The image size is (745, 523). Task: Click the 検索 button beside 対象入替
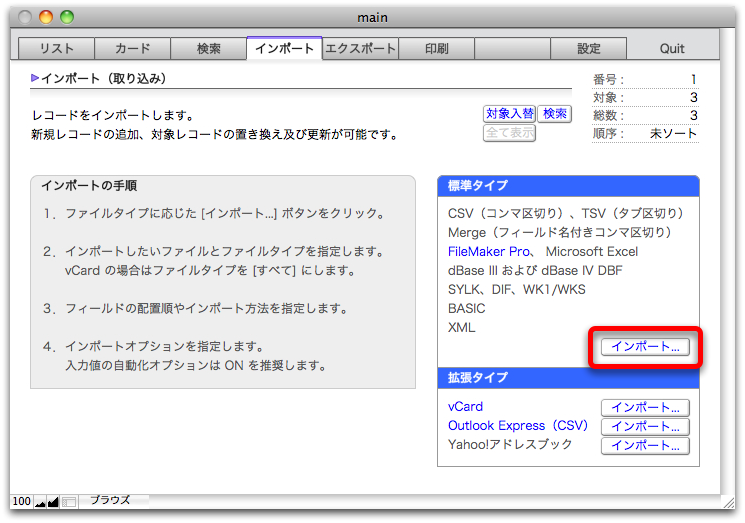click(x=555, y=114)
